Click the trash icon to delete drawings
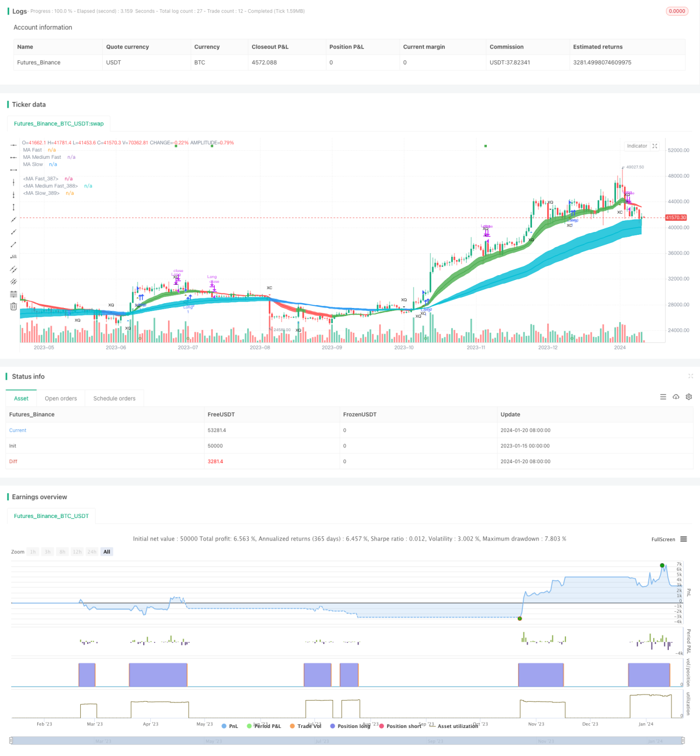This screenshot has width=700, height=756. 13,306
